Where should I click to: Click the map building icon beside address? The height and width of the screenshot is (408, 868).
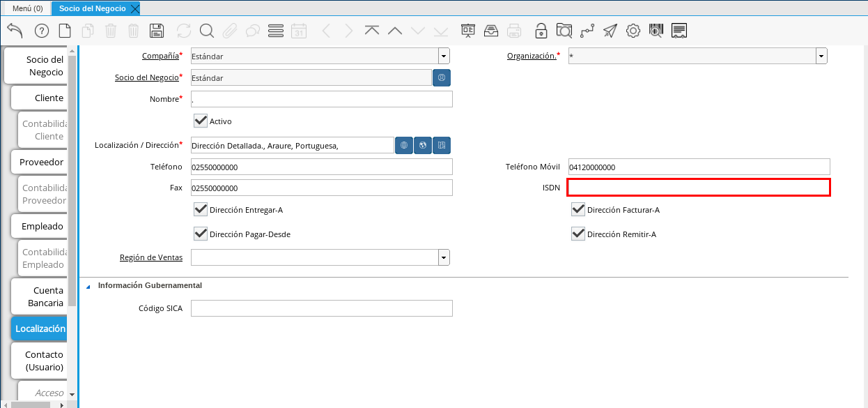(x=442, y=145)
